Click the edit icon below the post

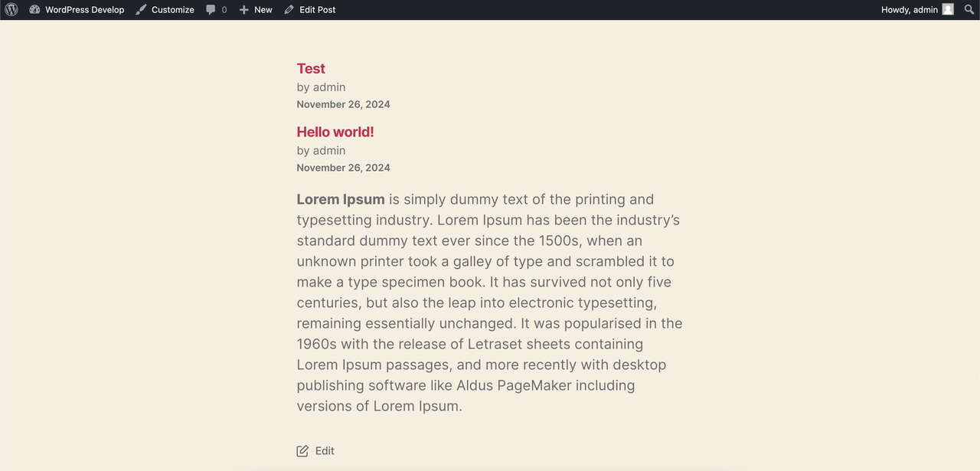302,450
